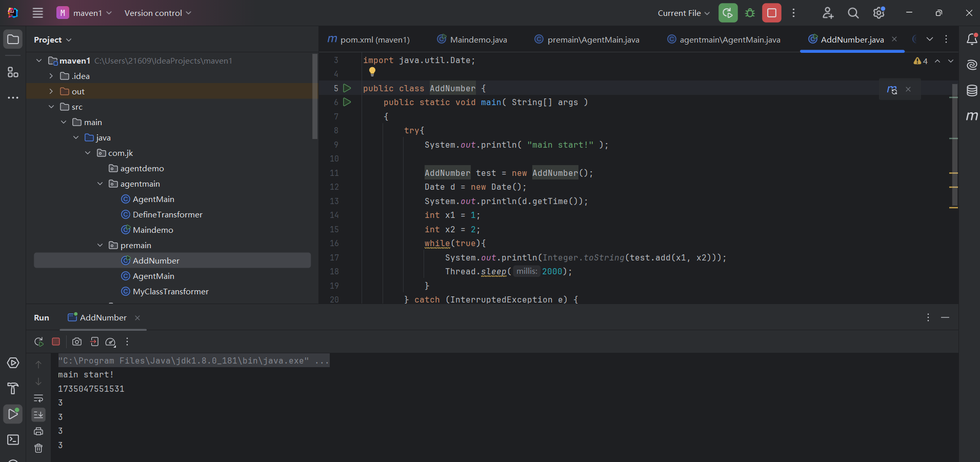
Task: Open Version control dropdown
Action: [157, 13]
